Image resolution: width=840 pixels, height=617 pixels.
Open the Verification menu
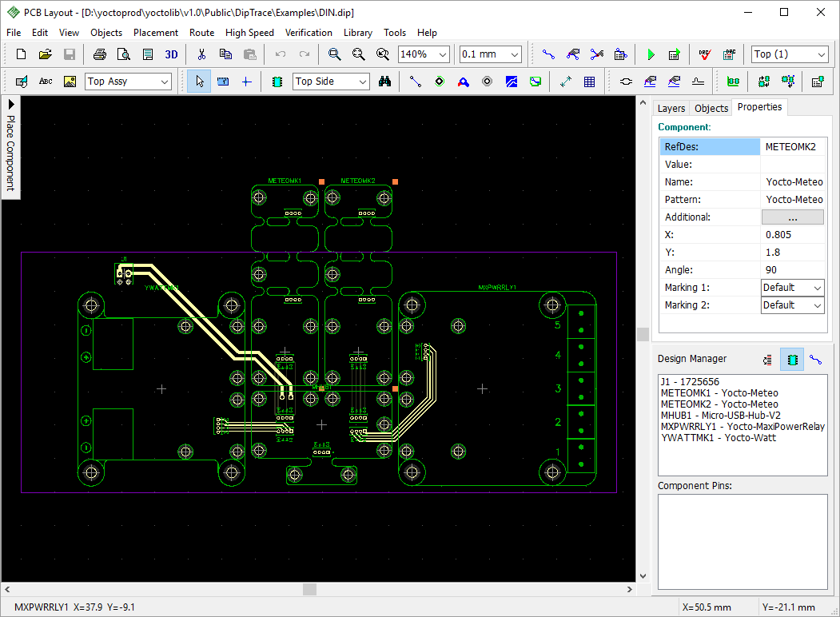click(x=309, y=33)
